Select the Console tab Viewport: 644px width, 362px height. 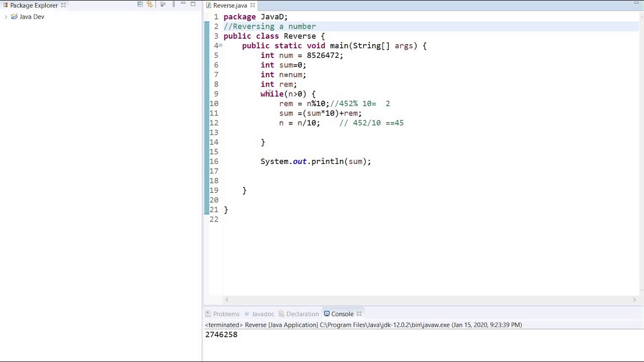click(x=342, y=314)
